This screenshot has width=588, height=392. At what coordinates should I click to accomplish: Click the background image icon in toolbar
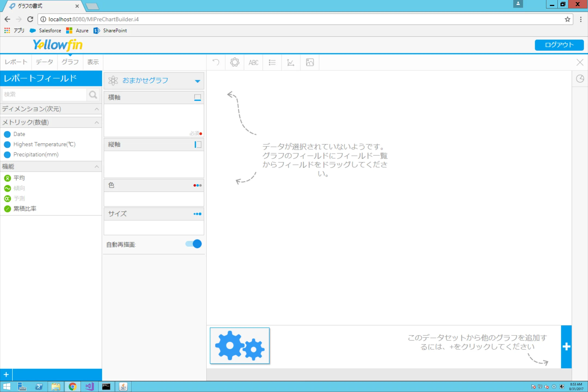[x=310, y=62]
